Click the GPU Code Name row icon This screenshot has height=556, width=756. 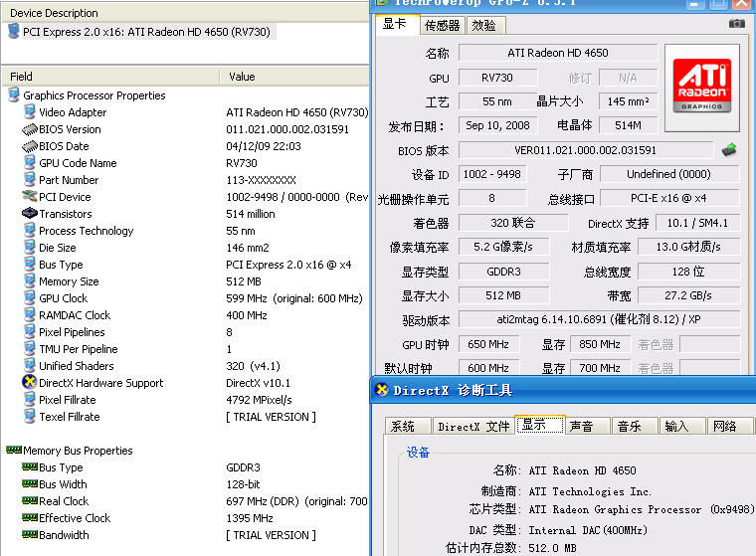pos(30,162)
